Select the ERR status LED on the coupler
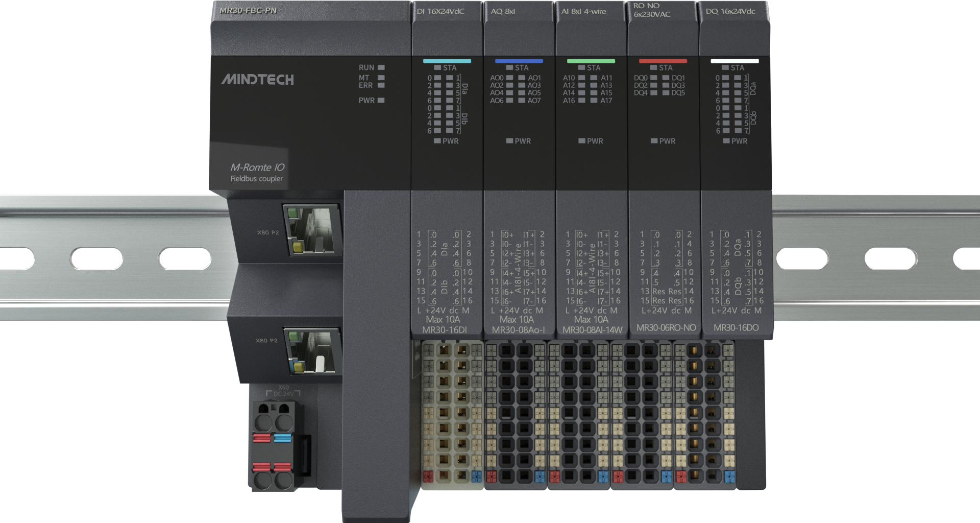This screenshot has height=523, width=980. [x=381, y=85]
